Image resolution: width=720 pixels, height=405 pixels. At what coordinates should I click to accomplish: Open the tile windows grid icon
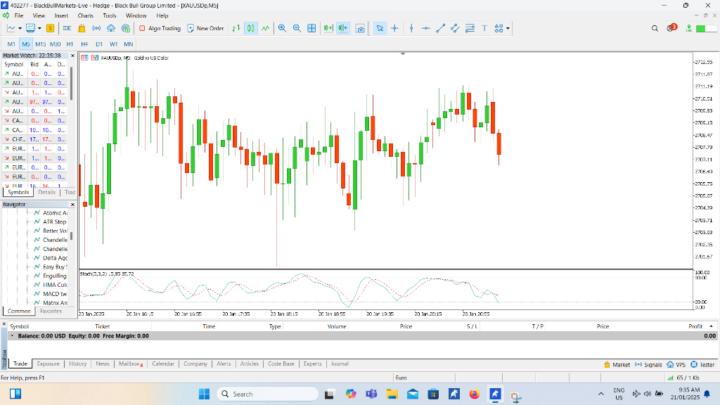point(313,28)
